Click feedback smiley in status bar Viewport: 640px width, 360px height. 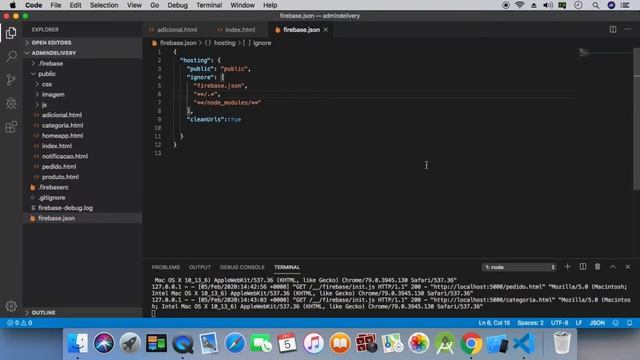(x=616, y=323)
